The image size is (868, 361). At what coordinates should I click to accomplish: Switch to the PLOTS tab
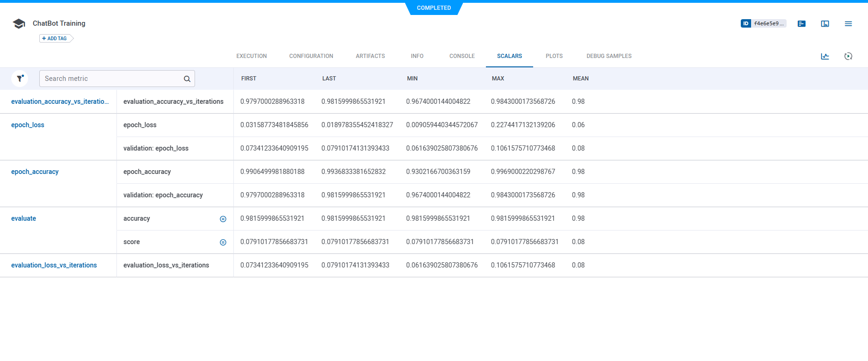click(x=554, y=56)
